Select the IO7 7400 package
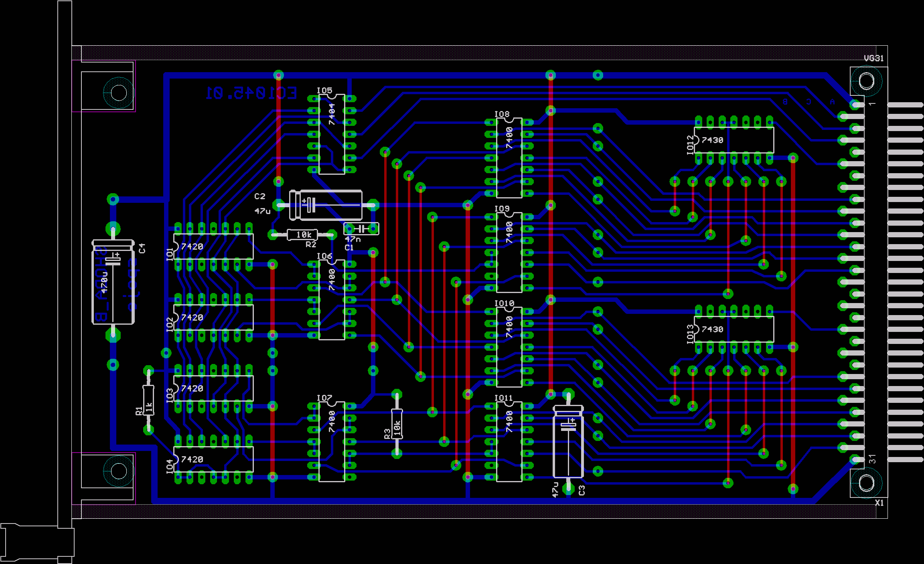Screen dimensions: 924x564 tap(331, 441)
